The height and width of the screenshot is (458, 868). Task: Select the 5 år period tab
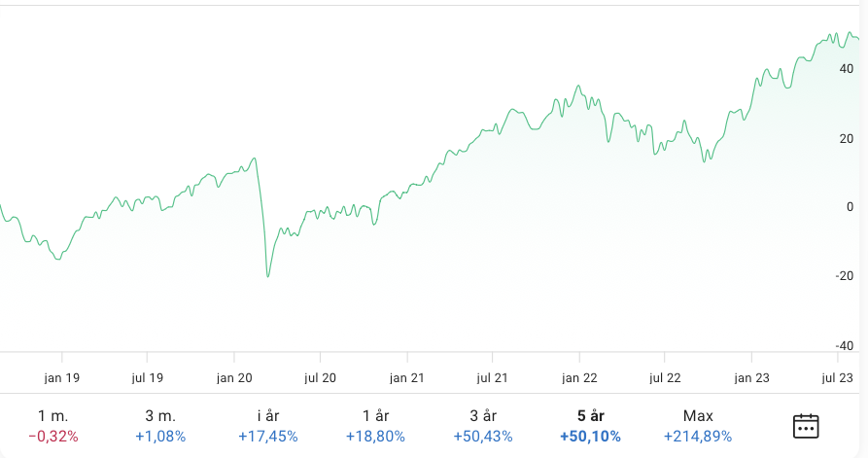click(x=590, y=426)
